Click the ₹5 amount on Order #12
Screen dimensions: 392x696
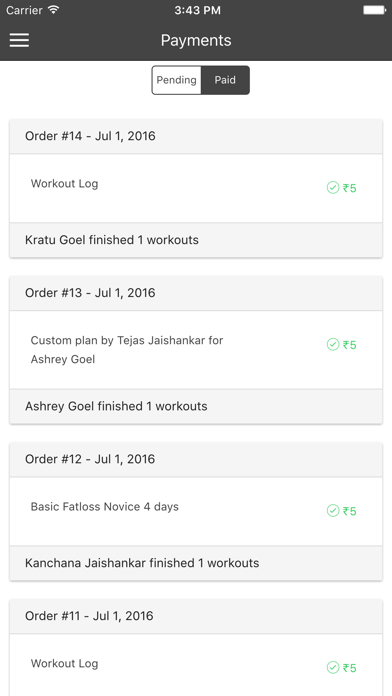point(349,511)
